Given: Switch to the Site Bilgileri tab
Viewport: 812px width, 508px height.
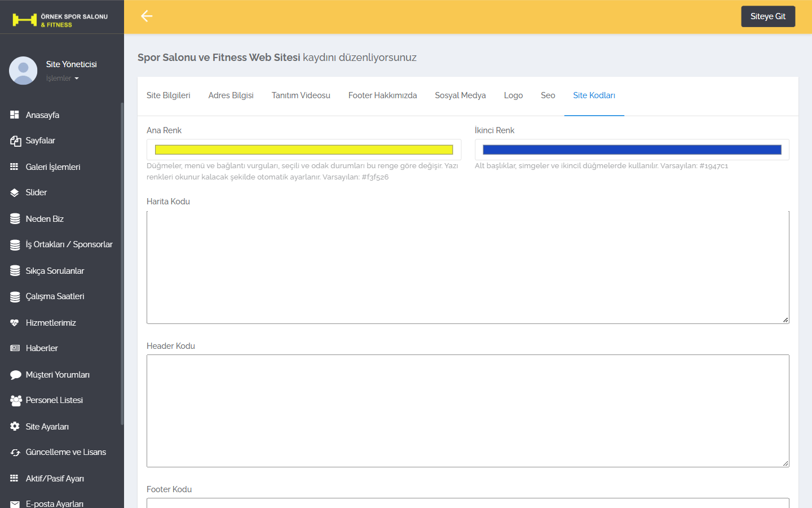Looking at the screenshot, I should [169, 95].
